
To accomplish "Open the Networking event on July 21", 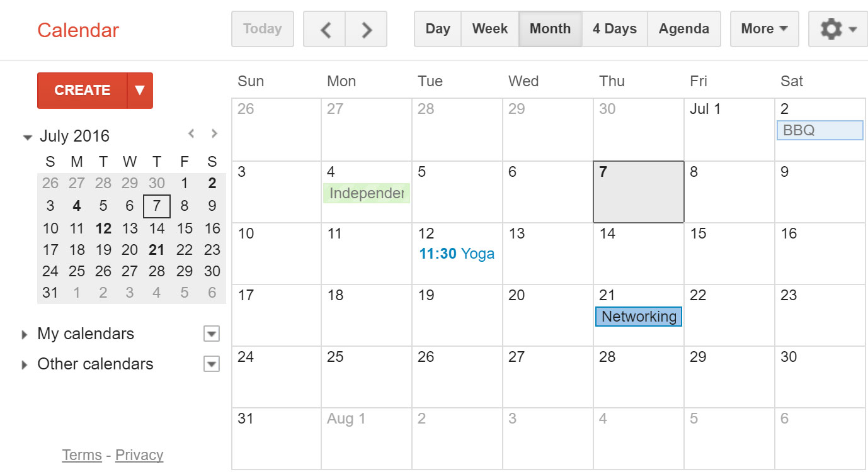I will tap(638, 317).
